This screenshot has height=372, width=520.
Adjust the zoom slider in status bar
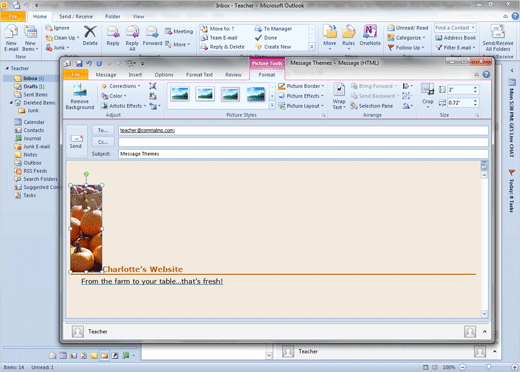[488, 367]
